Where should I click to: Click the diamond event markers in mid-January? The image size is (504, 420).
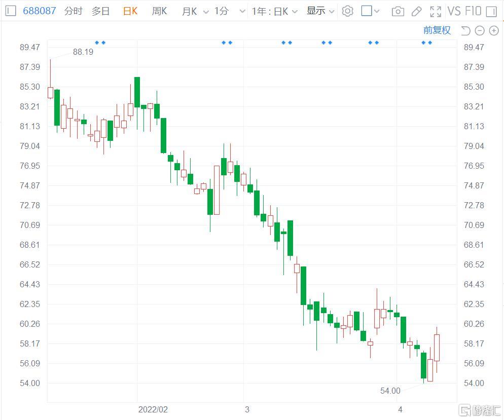coord(100,43)
